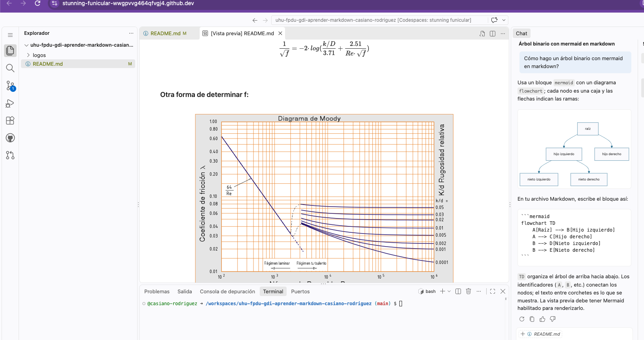
Task: Open the new terminal launch profile dropdown
Action: tap(449, 291)
